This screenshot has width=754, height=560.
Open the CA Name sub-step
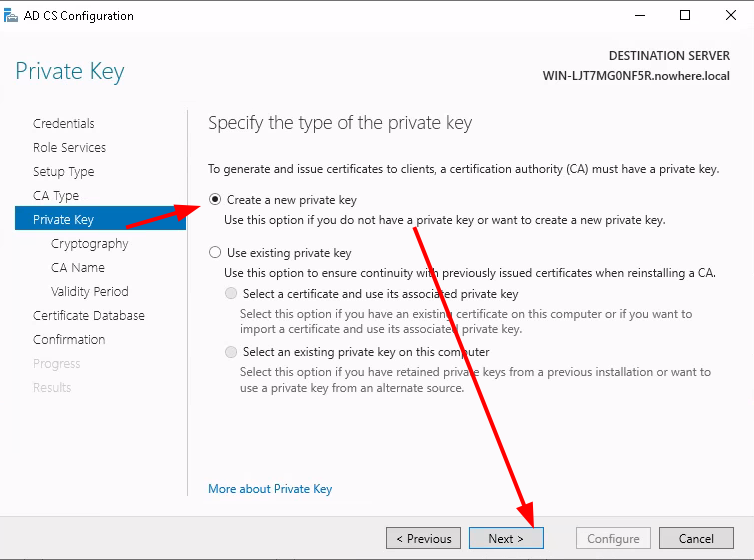[78, 268]
